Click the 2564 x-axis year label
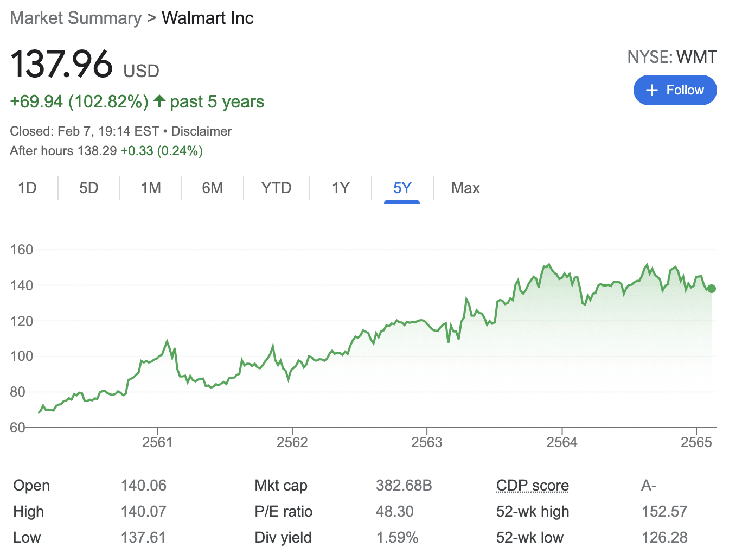742x560 pixels. 562,442
